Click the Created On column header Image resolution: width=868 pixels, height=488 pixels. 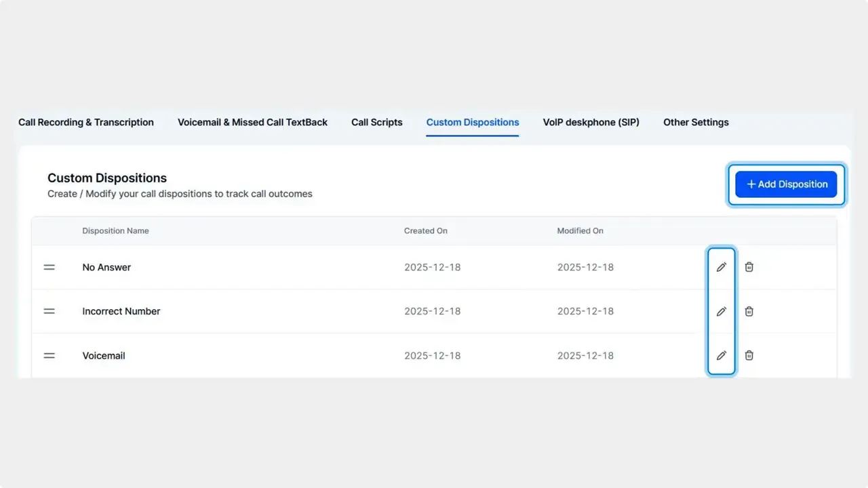tap(425, 230)
